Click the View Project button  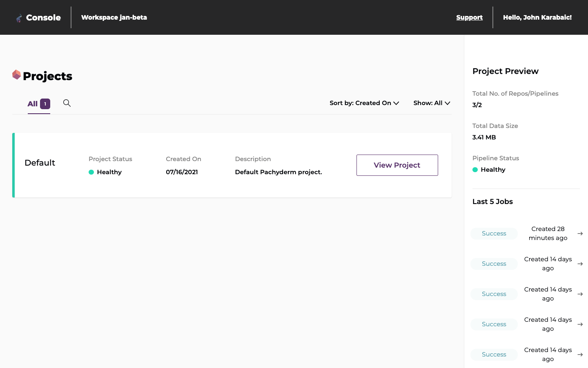point(397,165)
